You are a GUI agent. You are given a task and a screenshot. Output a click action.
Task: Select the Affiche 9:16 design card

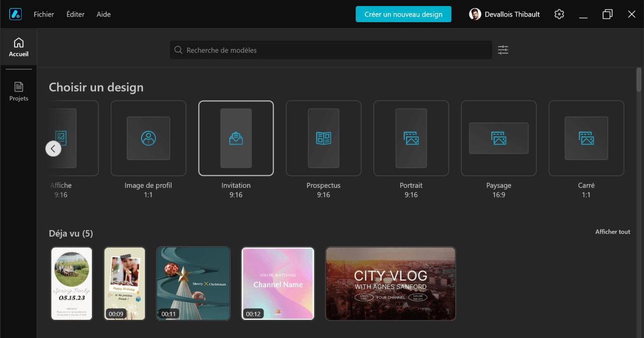point(74,138)
